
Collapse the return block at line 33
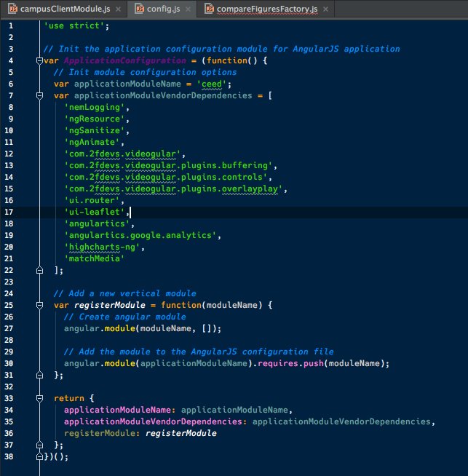[39, 398]
